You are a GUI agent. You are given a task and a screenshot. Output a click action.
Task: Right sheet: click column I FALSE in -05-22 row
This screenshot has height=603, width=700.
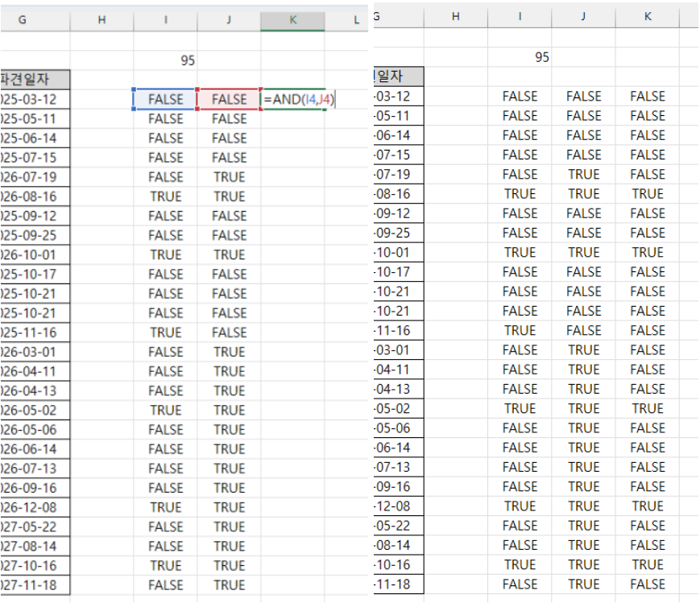coord(520,526)
